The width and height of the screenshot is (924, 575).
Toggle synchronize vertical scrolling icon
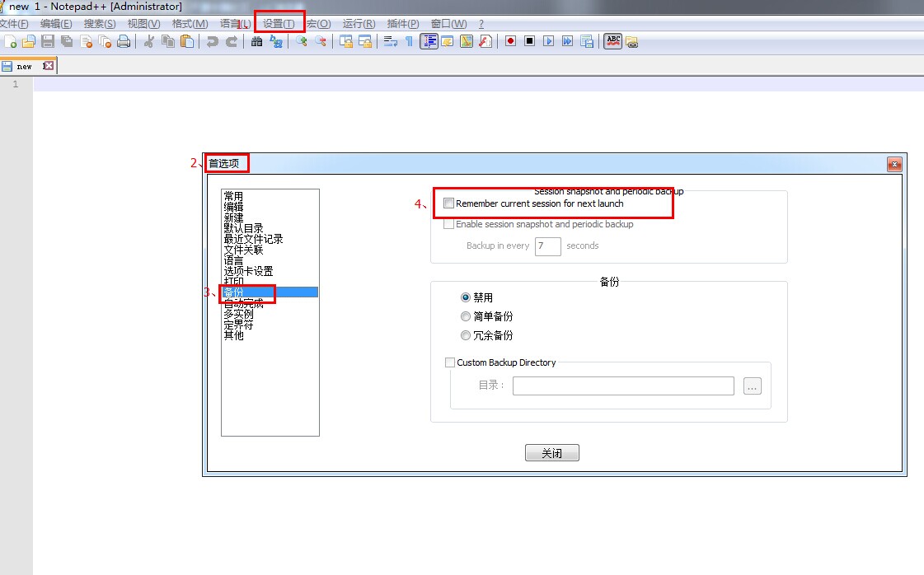tap(346, 41)
